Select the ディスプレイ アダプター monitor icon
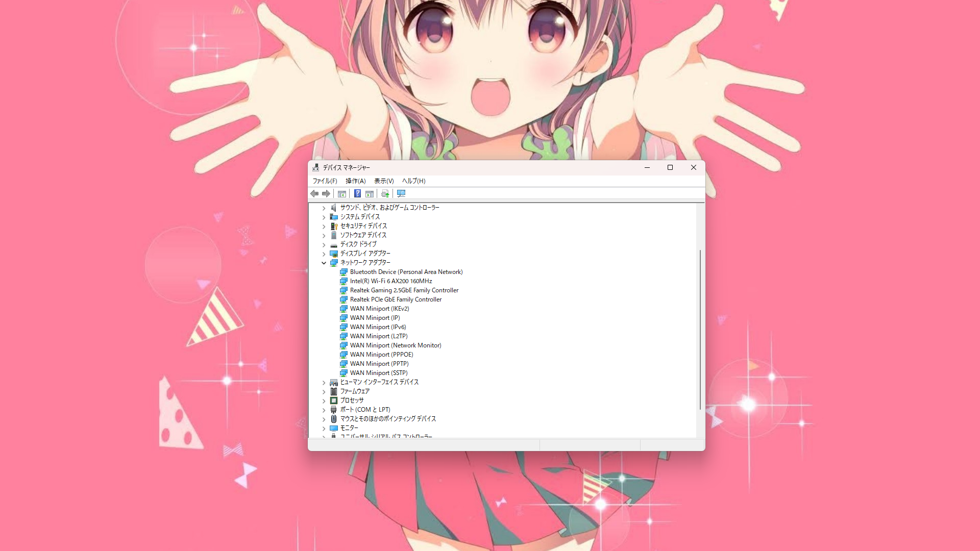 coord(334,254)
